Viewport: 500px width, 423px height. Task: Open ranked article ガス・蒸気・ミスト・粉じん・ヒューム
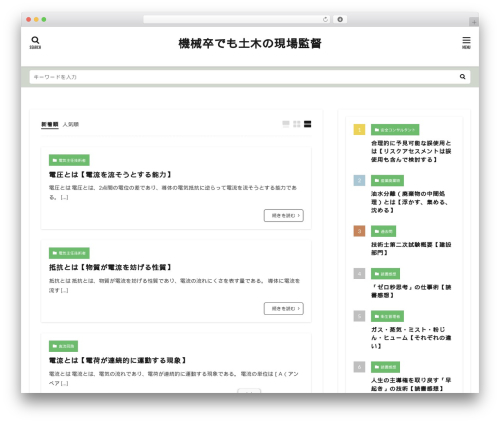coord(411,338)
